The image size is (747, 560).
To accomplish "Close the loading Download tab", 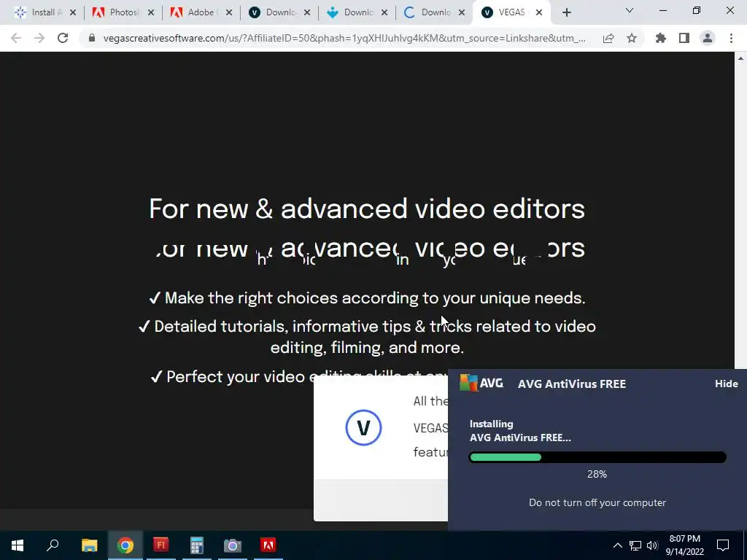I will tap(462, 13).
